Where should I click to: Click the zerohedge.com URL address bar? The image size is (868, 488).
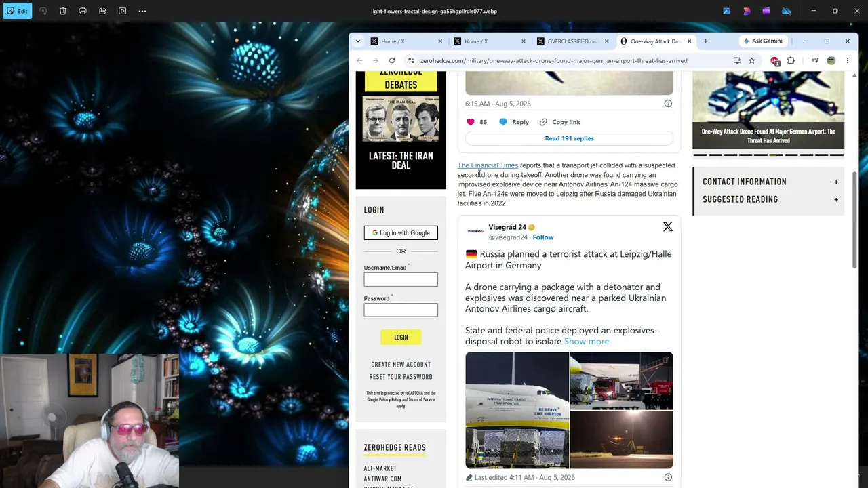click(553, 60)
